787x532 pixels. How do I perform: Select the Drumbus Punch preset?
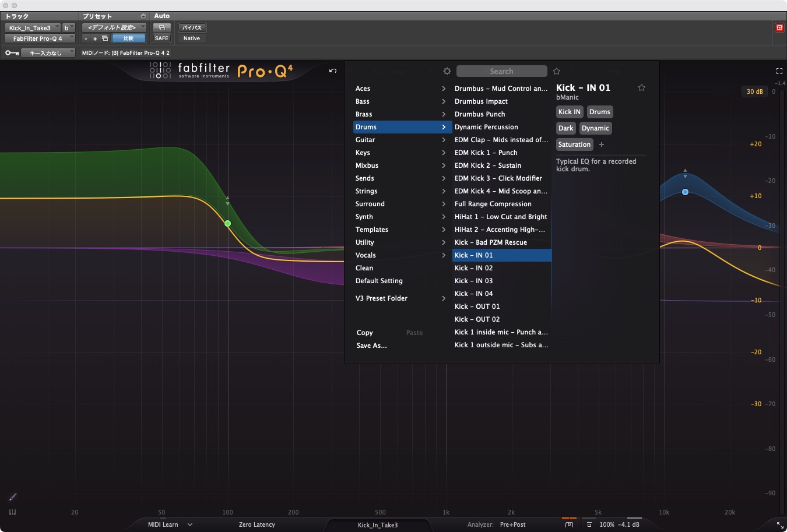(502, 114)
